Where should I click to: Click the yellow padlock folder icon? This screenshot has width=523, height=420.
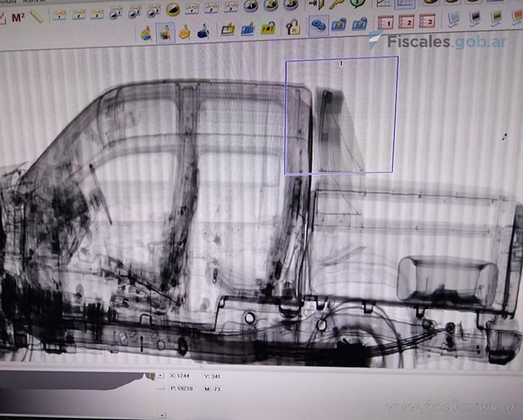(268, 28)
